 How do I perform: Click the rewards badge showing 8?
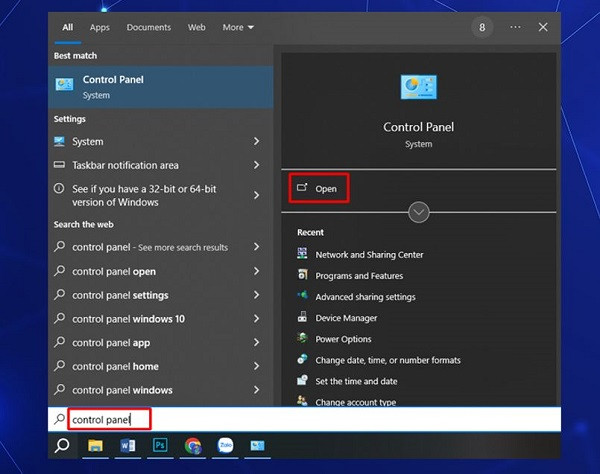(482, 27)
